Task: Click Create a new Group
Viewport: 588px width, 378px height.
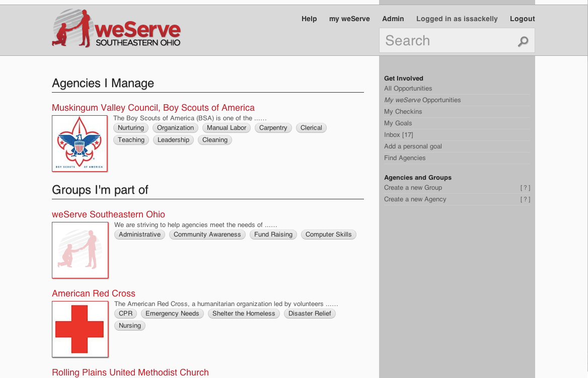Action: click(x=413, y=188)
